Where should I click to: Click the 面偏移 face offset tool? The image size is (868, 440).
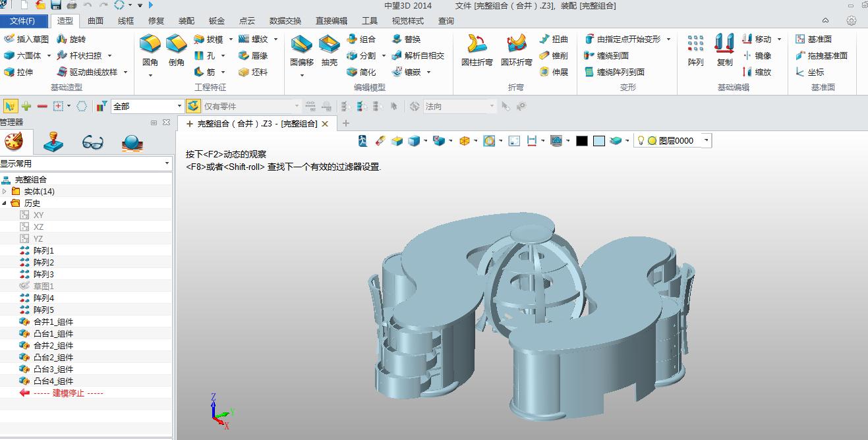302,51
